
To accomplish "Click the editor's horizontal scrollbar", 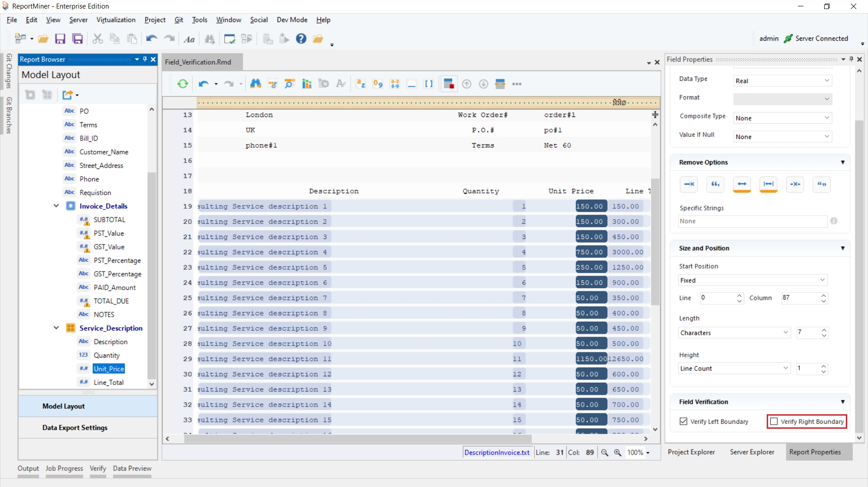I will point(357,439).
